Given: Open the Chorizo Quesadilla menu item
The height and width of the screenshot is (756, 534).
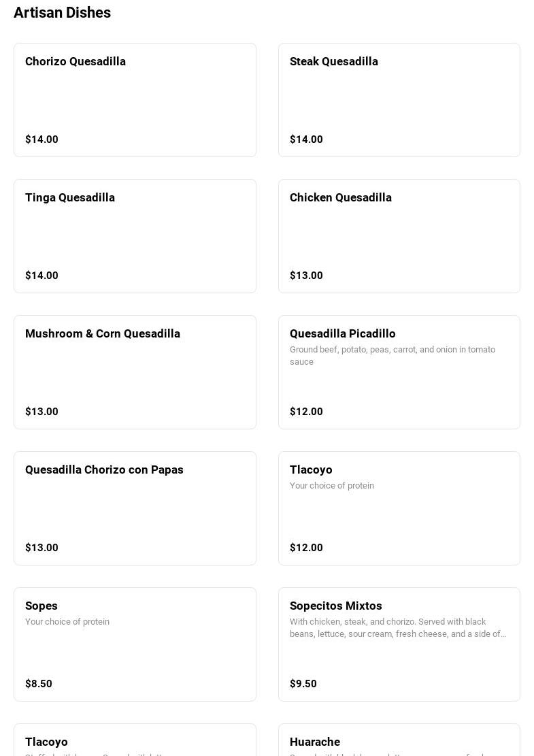Looking at the screenshot, I should point(135,100).
